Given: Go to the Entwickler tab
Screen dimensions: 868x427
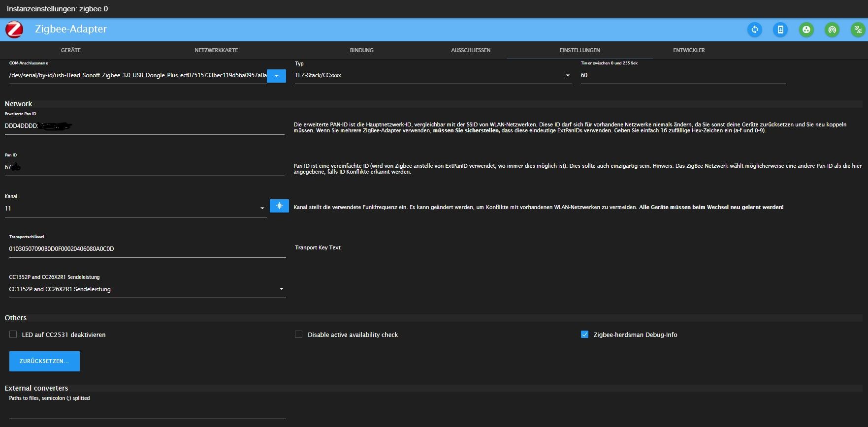Looking at the screenshot, I should [x=689, y=50].
